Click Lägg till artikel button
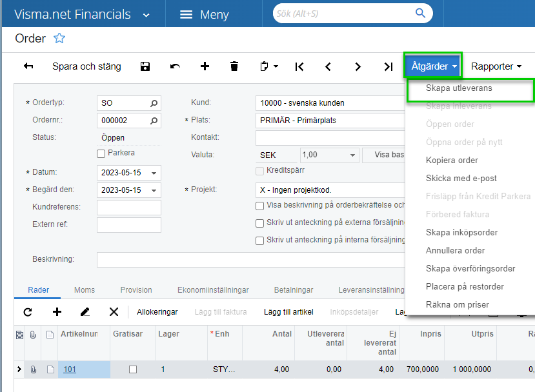Image resolution: width=535 pixels, height=392 pixels. pos(288,312)
